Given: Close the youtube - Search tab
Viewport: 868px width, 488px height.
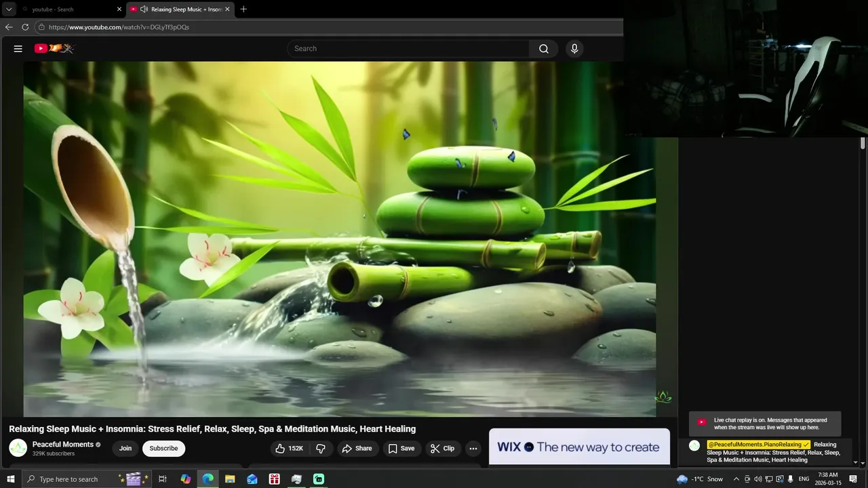Looking at the screenshot, I should click(x=119, y=9).
